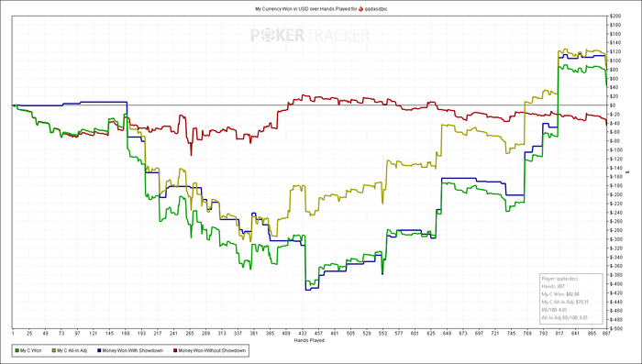Image resolution: width=642 pixels, height=364 pixels.
Task: Click the x-axis label 887
Action: (x=607, y=334)
